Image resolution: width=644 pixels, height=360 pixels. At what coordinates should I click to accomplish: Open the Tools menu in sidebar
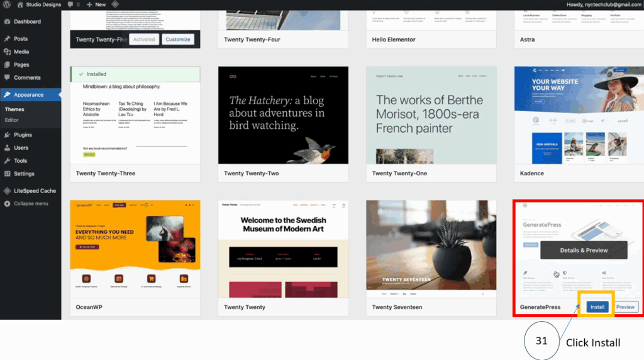21,161
